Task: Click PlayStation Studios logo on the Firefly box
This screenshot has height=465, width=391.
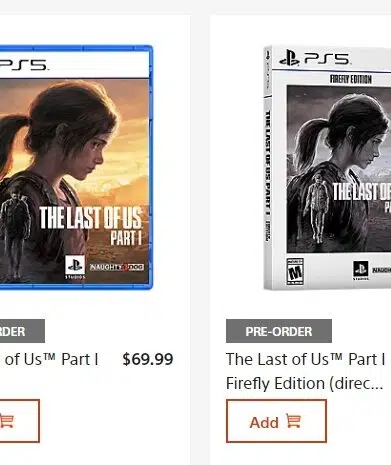Action: [361, 270]
